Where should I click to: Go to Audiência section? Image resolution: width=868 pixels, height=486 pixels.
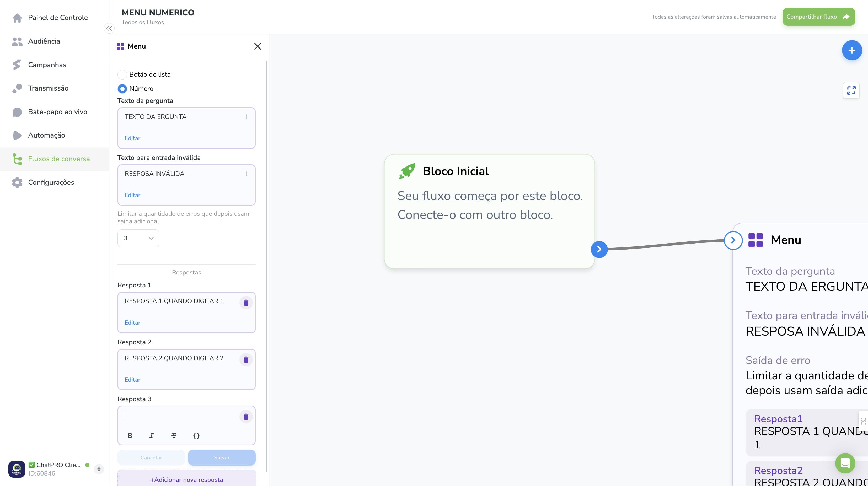[44, 41]
